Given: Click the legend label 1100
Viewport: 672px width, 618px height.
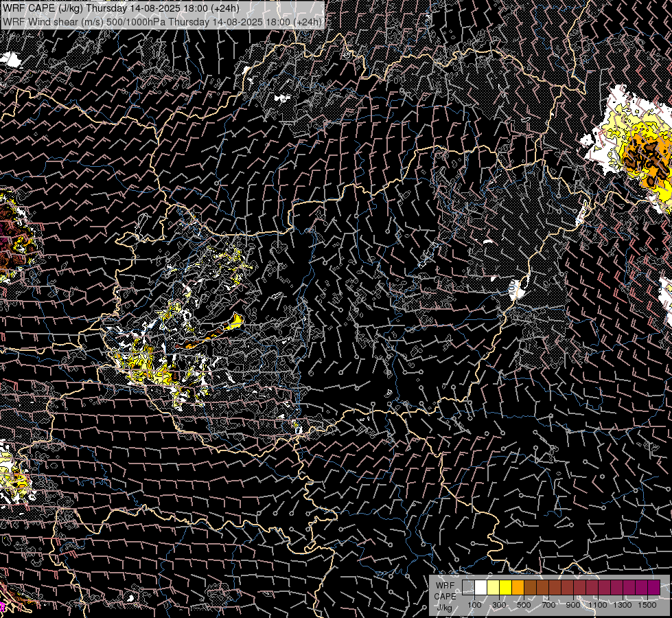Looking at the screenshot, I should [597, 605].
